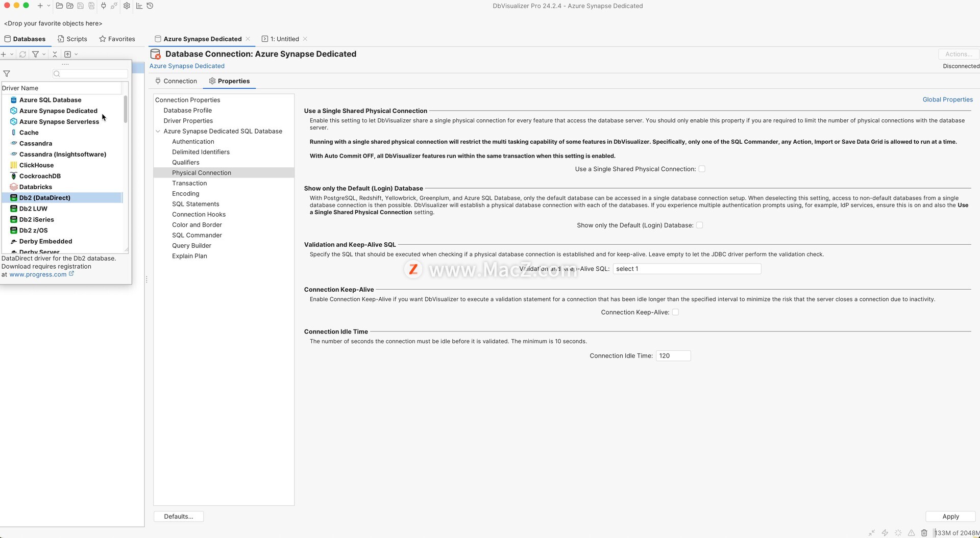Click the chart bars icon in top toolbar
The height and width of the screenshot is (538, 980).
tap(139, 6)
